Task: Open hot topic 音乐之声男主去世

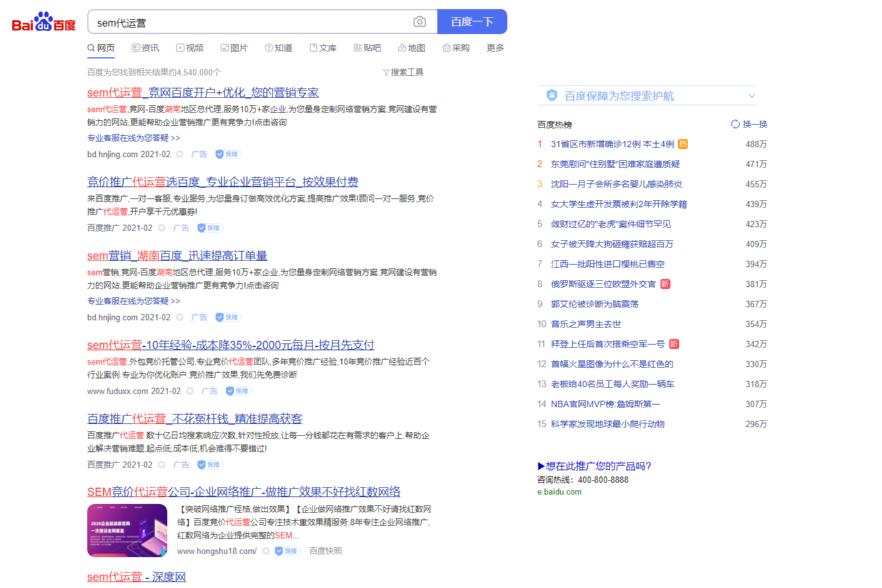Action: pos(586,324)
